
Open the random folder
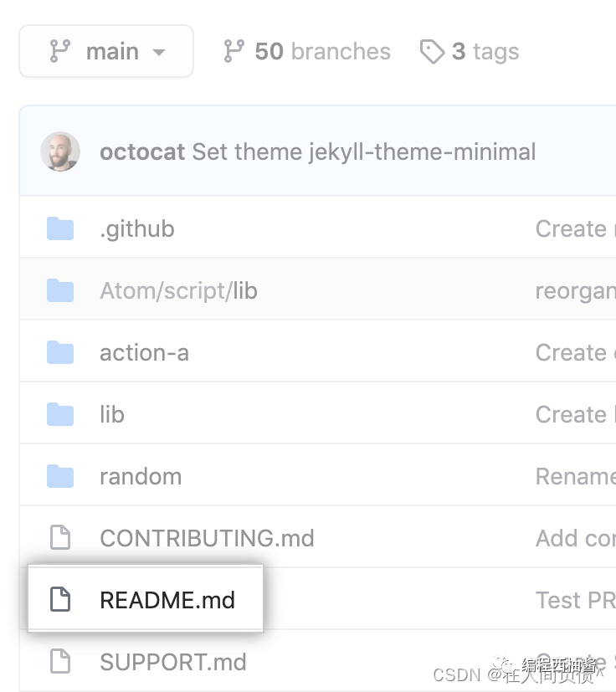coord(141,476)
